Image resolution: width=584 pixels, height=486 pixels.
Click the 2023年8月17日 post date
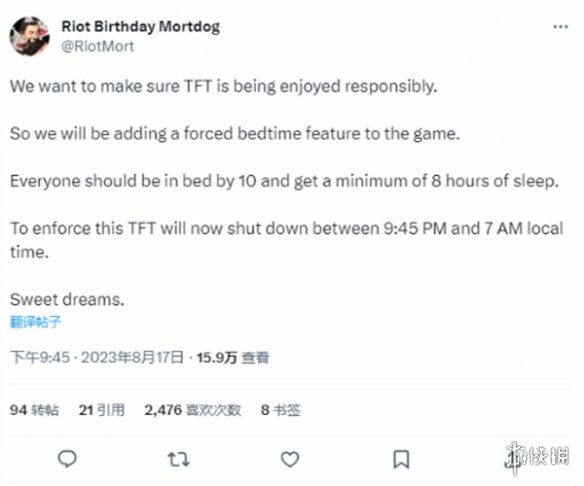(132, 358)
